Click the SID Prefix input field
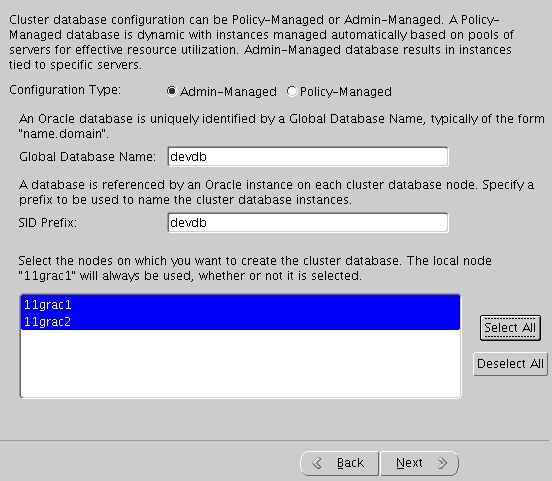Screen dimensions: 552x481 coord(308,223)
